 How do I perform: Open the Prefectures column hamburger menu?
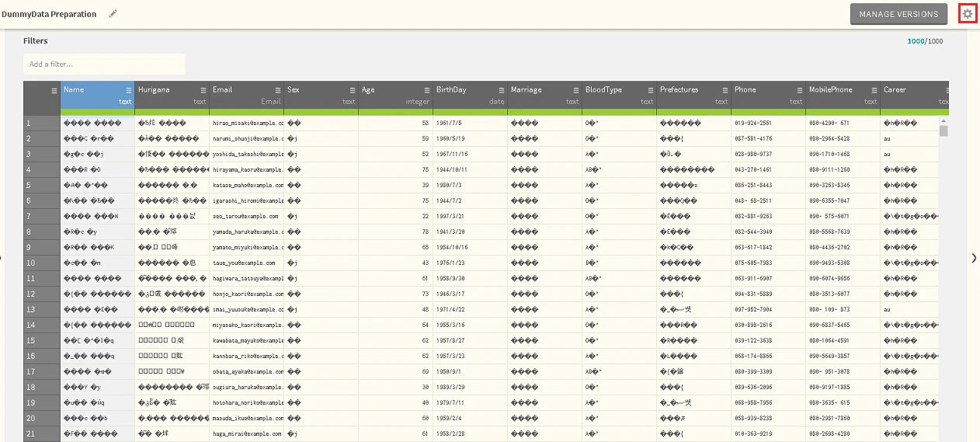point(725,90)
